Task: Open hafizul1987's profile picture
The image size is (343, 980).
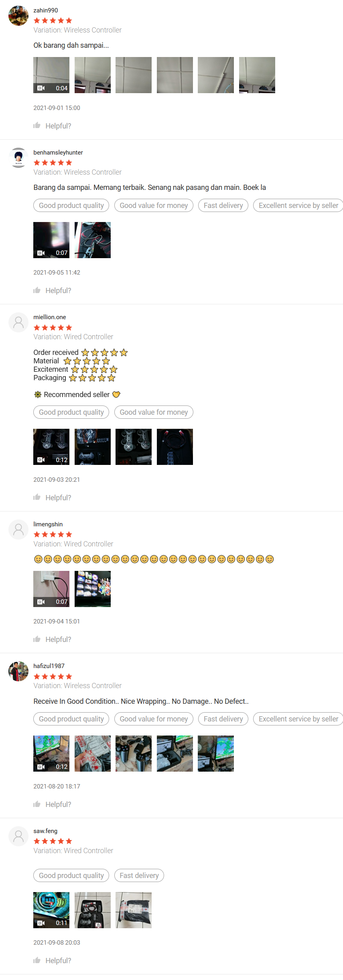Action: (x=18, y=671)
